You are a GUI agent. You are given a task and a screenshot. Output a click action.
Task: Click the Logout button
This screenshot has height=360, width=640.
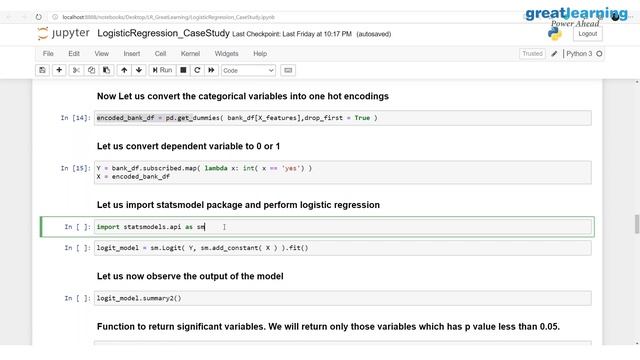(x=587, y=34)
